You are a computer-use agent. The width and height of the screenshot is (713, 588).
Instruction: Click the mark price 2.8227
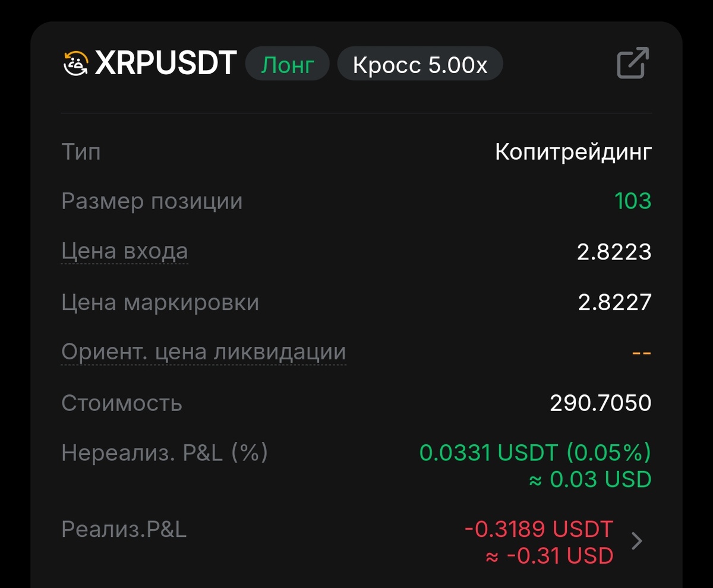click(614, 302)
